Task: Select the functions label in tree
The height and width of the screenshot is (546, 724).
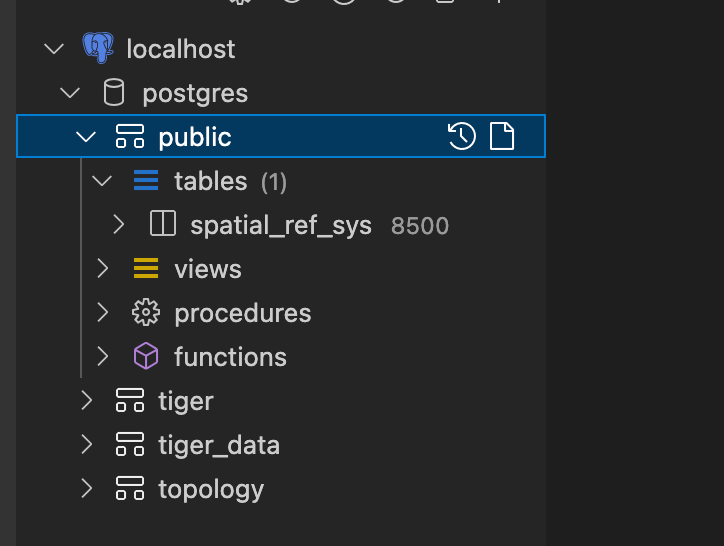Action: click(230, 357)
